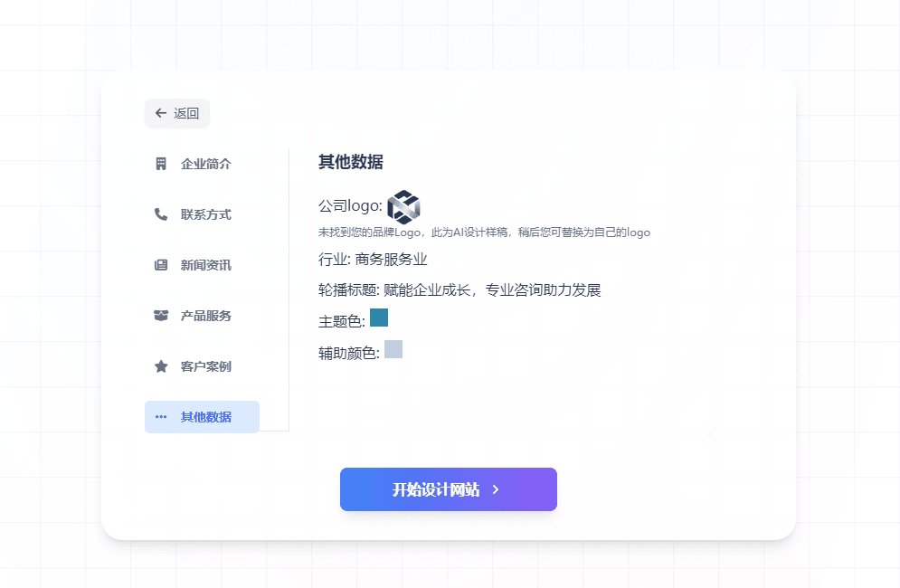Open the 企业简介 tab
The width and height of the screenshot is (900, 588).
pos(205,164)
